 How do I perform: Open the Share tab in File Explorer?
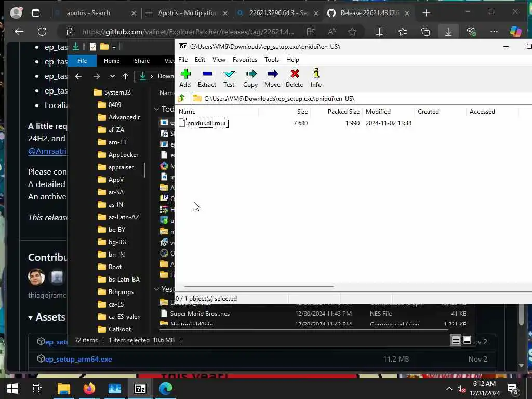point(142,61)
